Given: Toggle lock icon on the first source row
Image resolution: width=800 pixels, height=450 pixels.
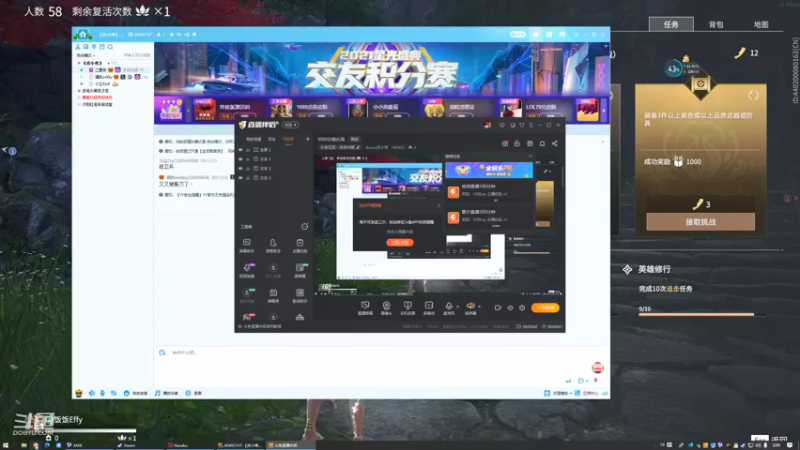Looking at the screenshot, I should click(248, 150).
